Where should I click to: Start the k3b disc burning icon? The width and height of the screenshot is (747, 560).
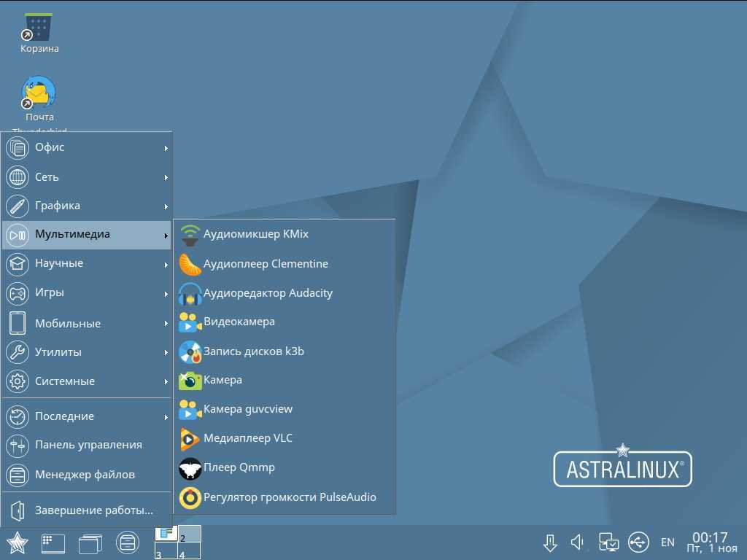pyautogui.click(x=190, y=352)
